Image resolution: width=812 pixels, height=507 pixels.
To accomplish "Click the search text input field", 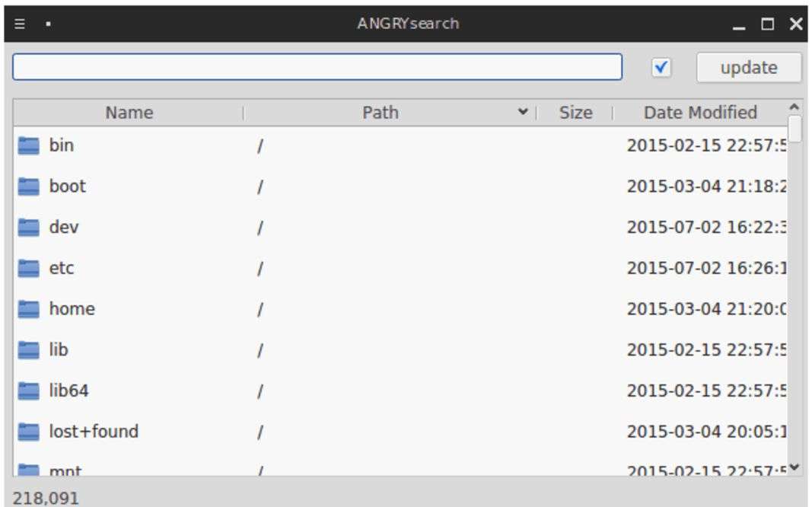I will [317, 67].
